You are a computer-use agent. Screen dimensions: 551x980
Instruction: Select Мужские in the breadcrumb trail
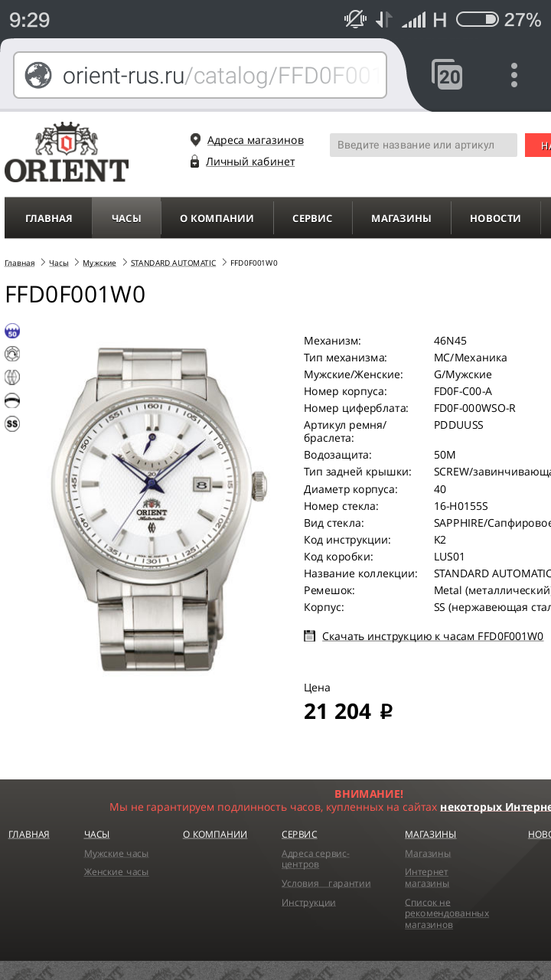pyautogui.click(x=99, y=263)
